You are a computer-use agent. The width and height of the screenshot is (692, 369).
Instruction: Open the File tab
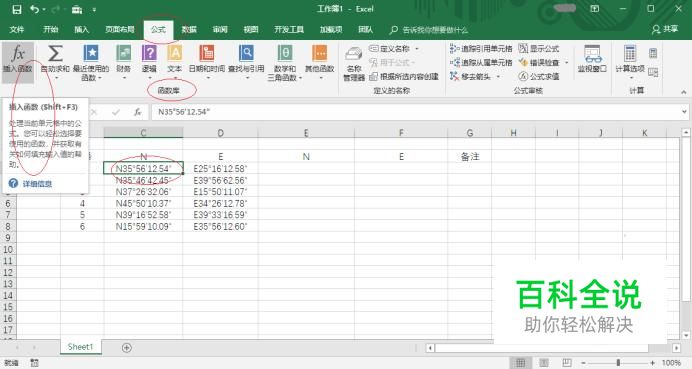pyautogui.click(x=16, y=30)
